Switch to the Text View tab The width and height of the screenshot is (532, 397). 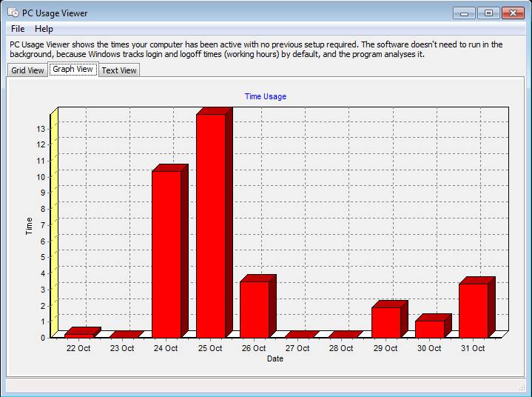click(x=119, y=70)
